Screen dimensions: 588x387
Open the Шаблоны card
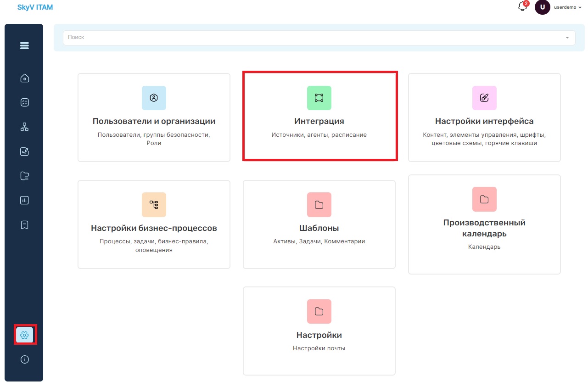tap(319, 224)
